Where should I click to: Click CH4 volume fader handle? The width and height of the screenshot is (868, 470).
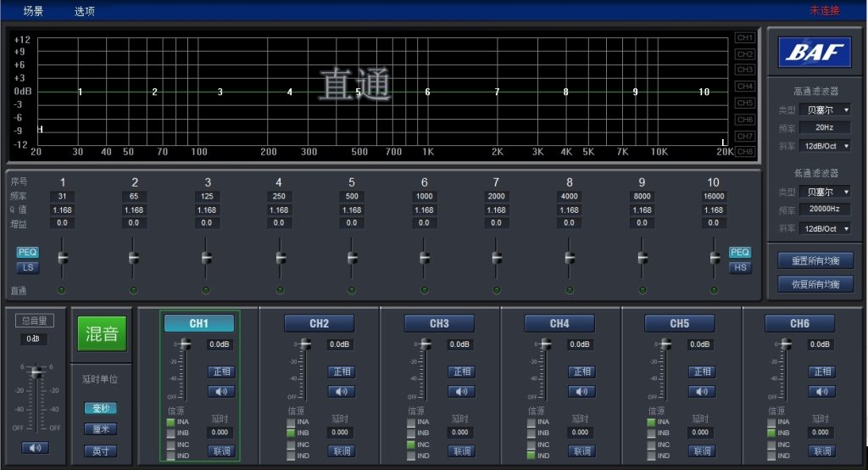click(x=546, y=344)
